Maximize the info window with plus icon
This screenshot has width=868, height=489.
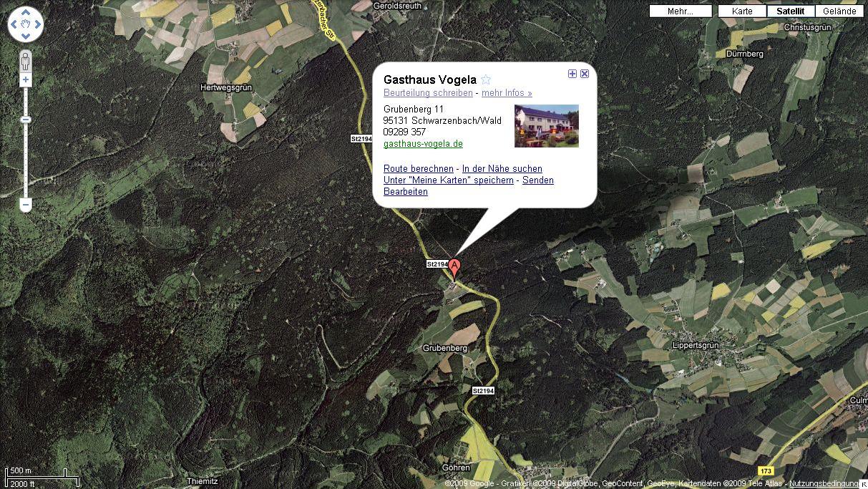[x=572, y=74]
